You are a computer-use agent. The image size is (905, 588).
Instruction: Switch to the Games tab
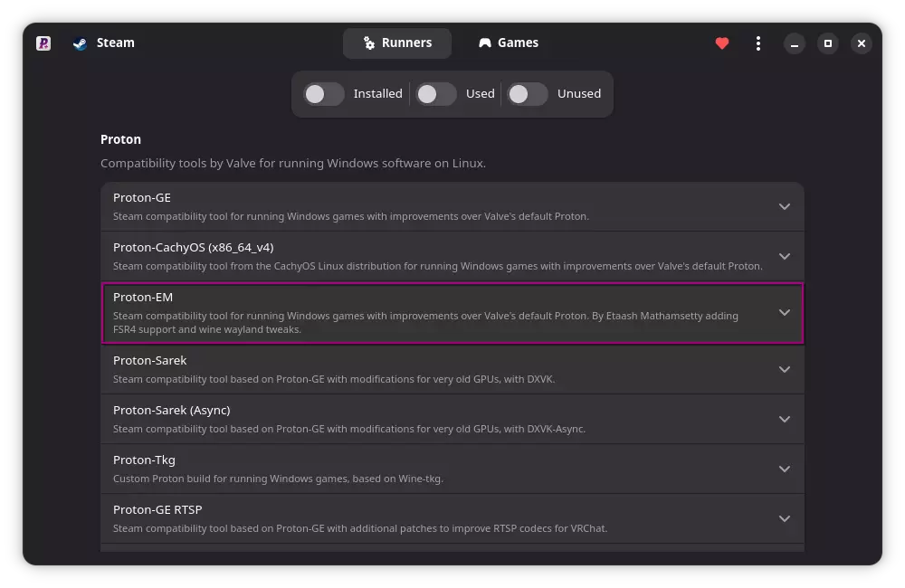tap(509, 43)
